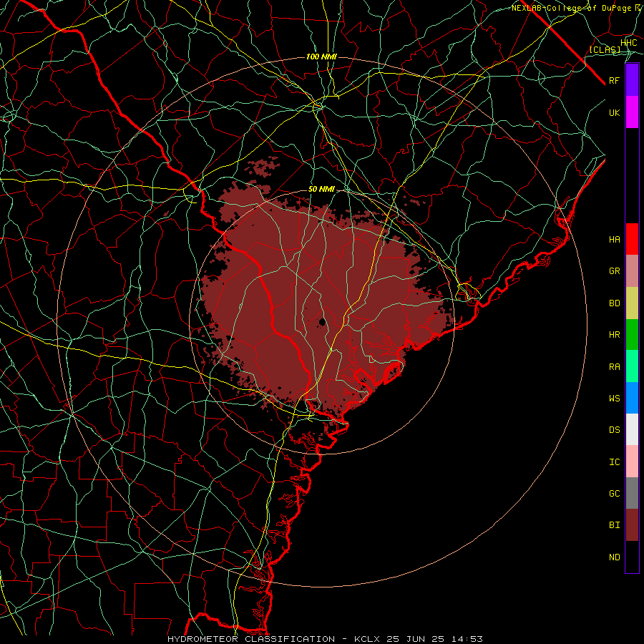
Task: Click the DS legend label
Action: (x=615, y=430)
